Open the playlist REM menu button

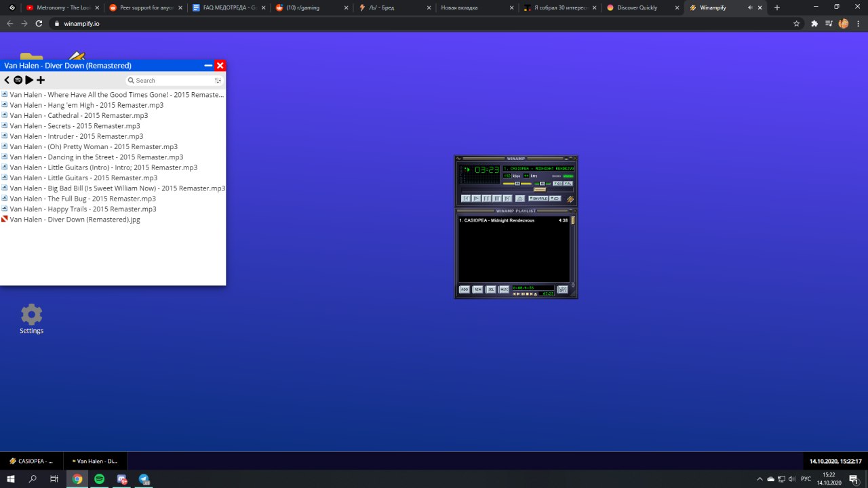point(477,289)
